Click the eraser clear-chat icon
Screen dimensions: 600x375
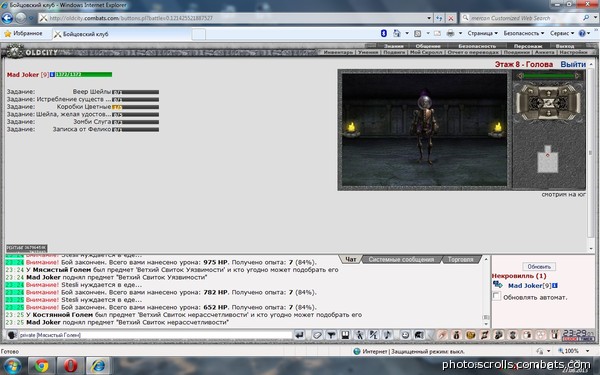tap(317, 335)
